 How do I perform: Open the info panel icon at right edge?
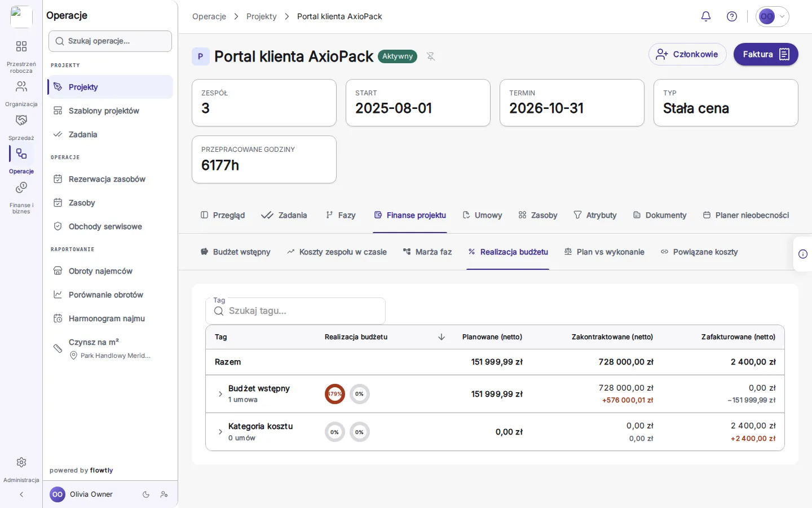click(803, 254)
